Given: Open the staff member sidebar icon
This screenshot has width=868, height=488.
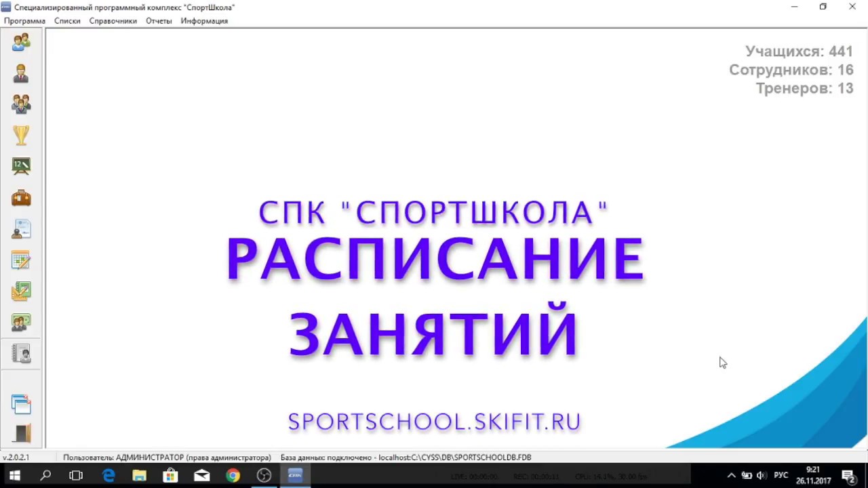Looking at the screenshot, I should pyautogui.click(x=21, y=73).
